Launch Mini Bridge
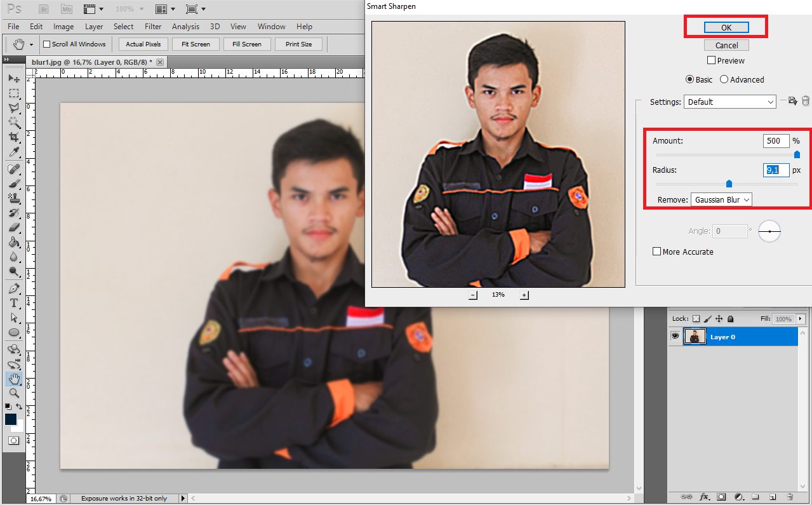 (x=67, y=10)
